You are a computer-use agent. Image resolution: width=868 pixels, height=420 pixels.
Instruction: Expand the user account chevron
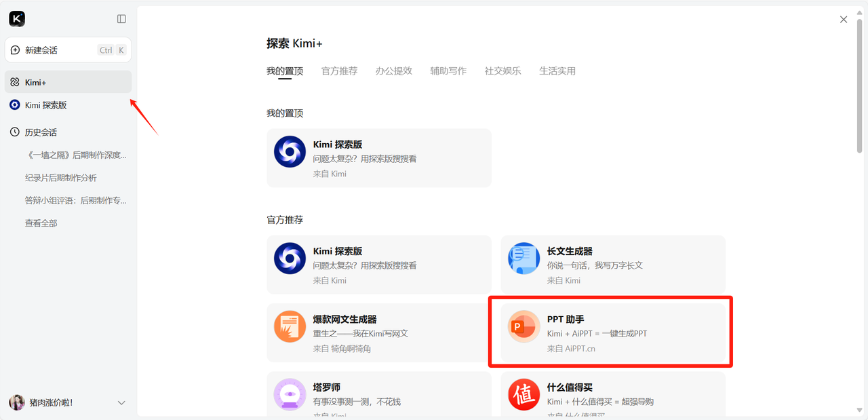(x=121, y=402)
